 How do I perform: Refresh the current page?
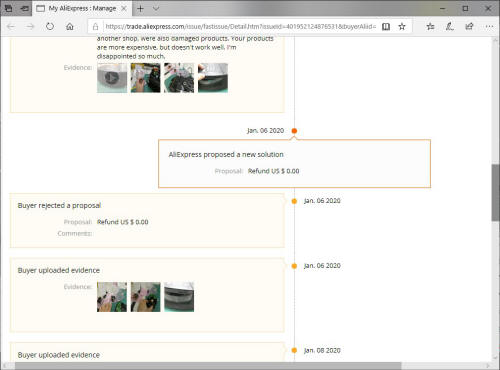tap(50, 26)
